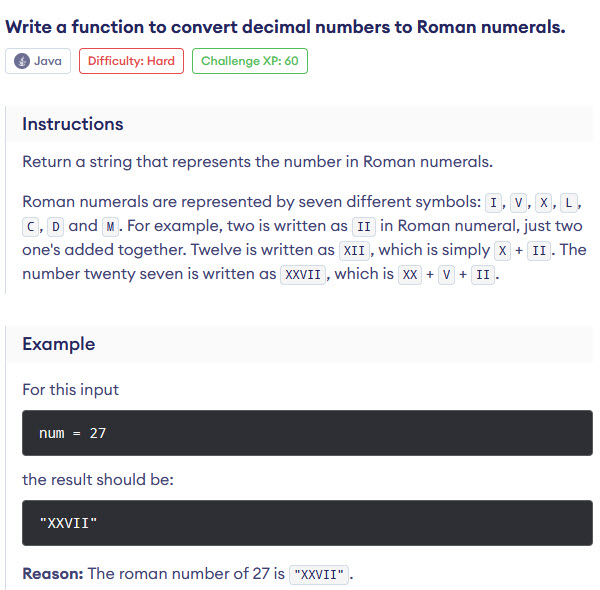
Task: Click the inline code symbol C
Action: coord(31,227)
